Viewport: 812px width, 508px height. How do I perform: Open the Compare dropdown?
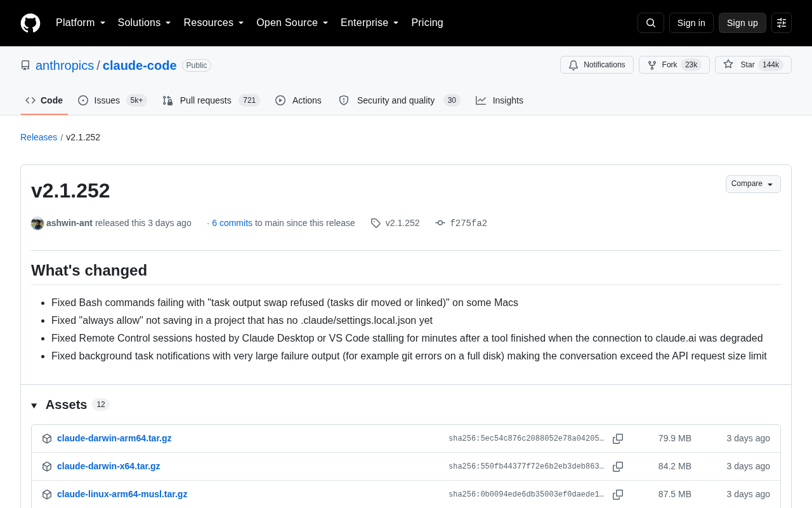753,184
